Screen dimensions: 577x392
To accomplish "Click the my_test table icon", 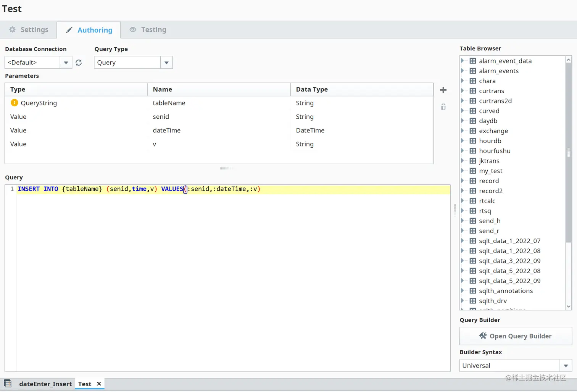I will click(473, 171).
